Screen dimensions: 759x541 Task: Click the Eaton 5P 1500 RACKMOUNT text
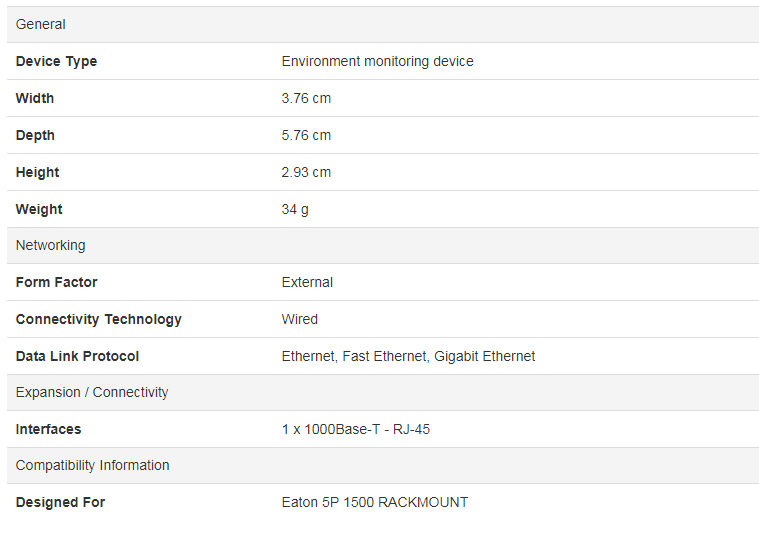pyautogui.click(x=374, y=502)
